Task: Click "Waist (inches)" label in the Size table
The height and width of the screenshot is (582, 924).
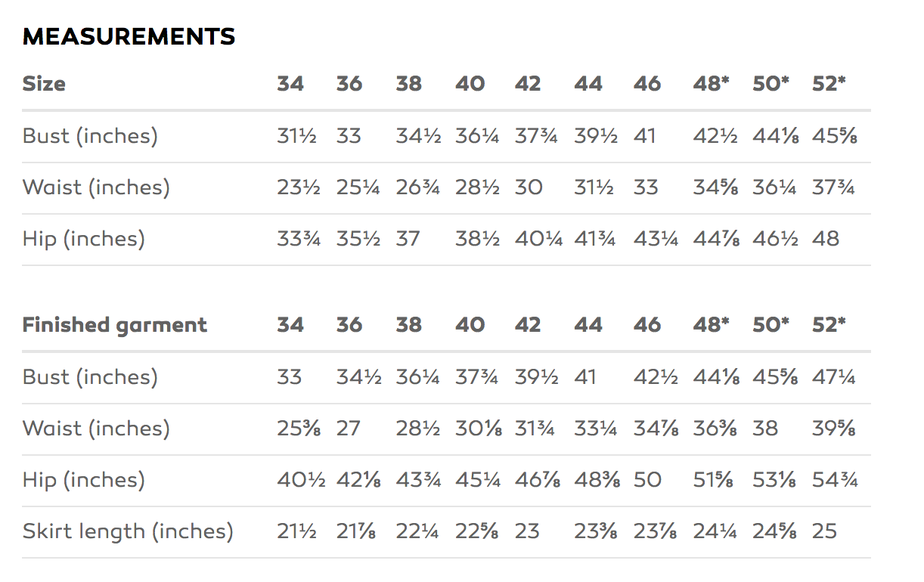Action: coord(96,187)
